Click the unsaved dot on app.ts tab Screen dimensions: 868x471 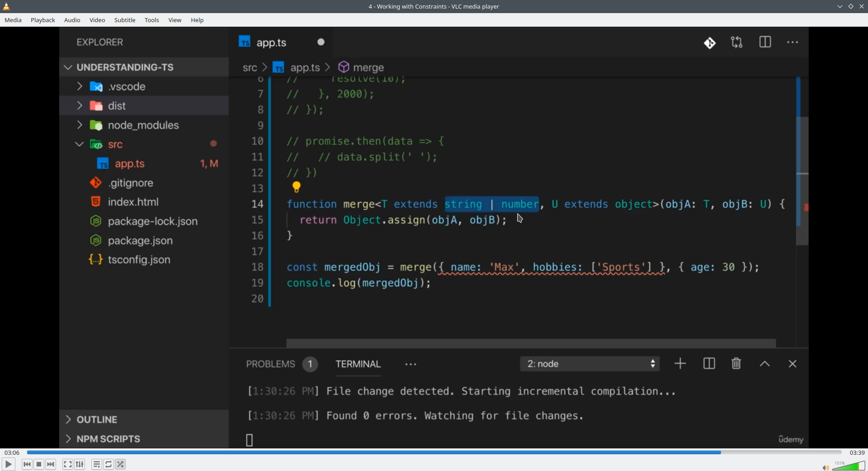coord(321,42)
